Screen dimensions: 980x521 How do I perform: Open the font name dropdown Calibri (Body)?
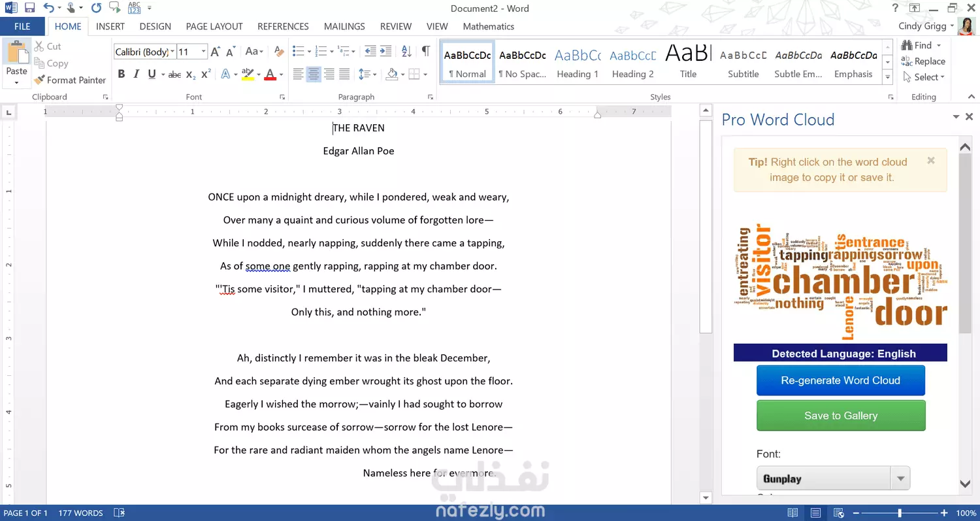(x=172, y=52)
